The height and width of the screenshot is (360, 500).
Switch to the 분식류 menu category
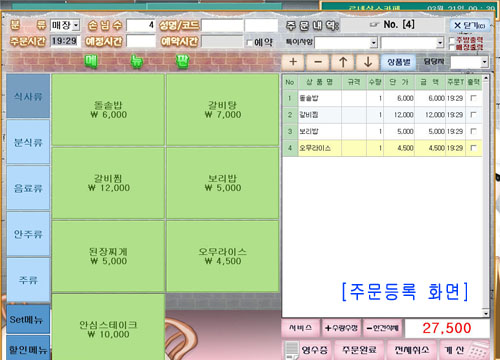(x=28, y=142)
